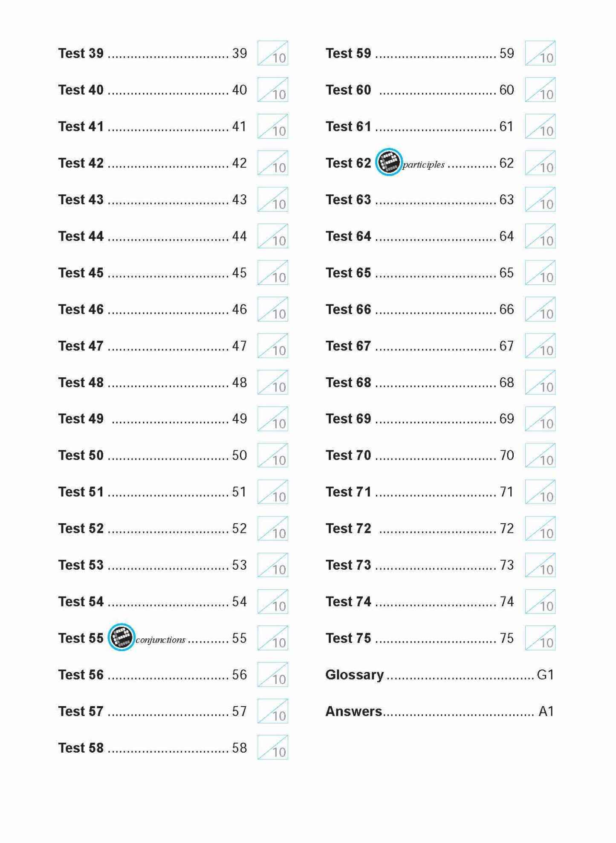The image size is (616, 843).
Task: Click the score box for Test 53
Action: [273, 565]
